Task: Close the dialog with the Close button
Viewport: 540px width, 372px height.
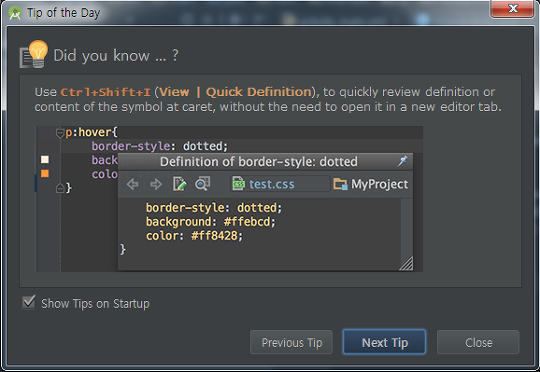Action: coord(478,342)
